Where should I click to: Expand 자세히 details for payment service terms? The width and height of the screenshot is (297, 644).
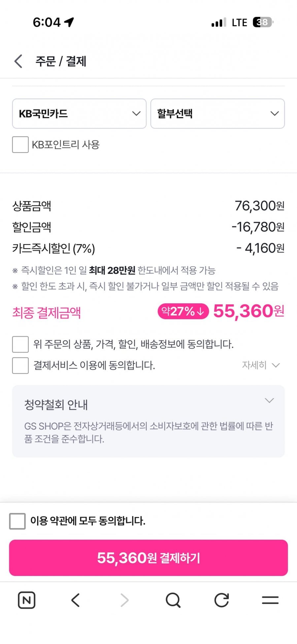[261, 365]
